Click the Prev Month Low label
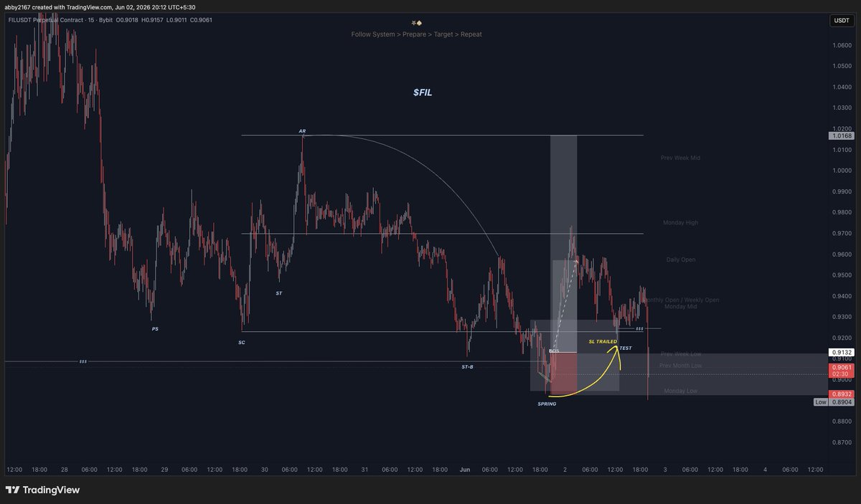 681,366
